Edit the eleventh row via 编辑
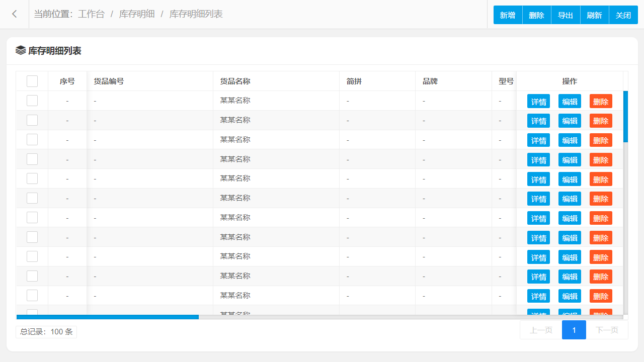644x362 pixels. coord(570,296)
